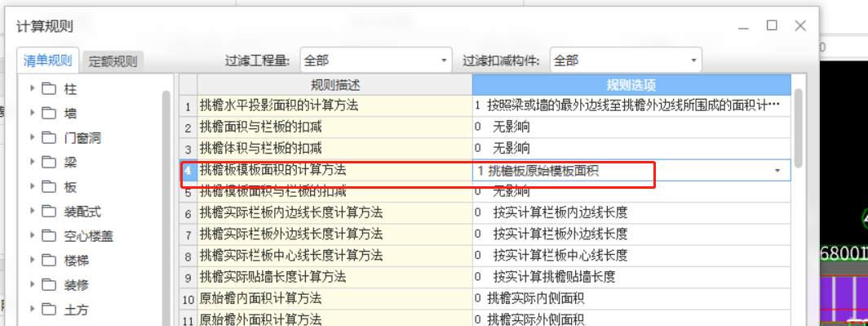Click 无影响 option of 挑檐体积与栏板的扣减 row
868x326 pixels.
[x=631, y=149]
